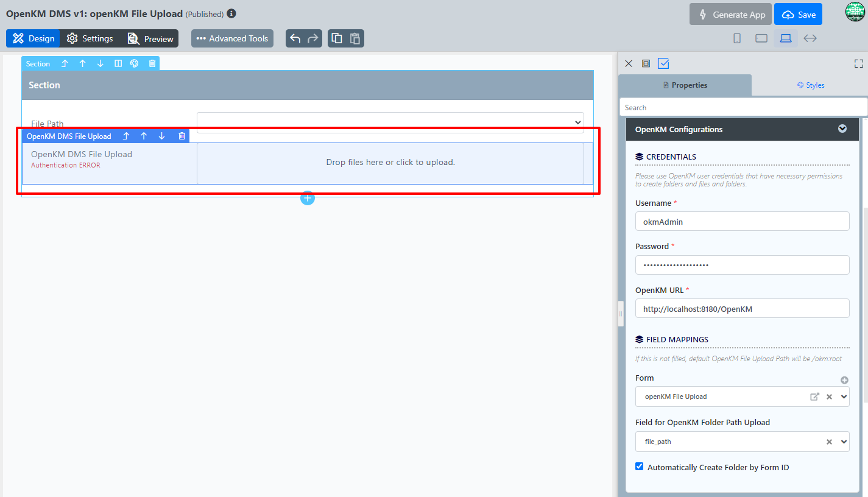The image size is (868, 497).
Task: Click the OpenKM URL field
Action: pos(742,309)
